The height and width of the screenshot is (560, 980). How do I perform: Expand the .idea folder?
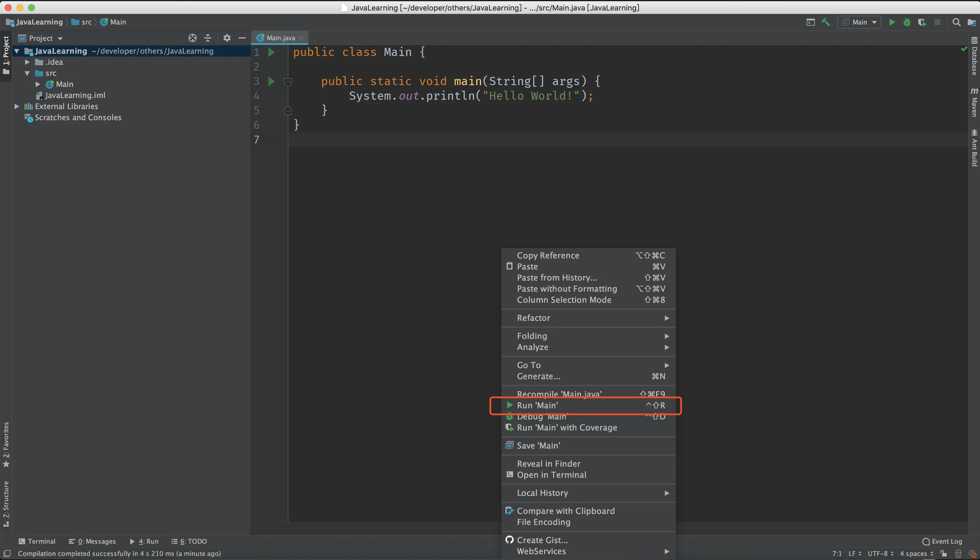click(27, 62)
